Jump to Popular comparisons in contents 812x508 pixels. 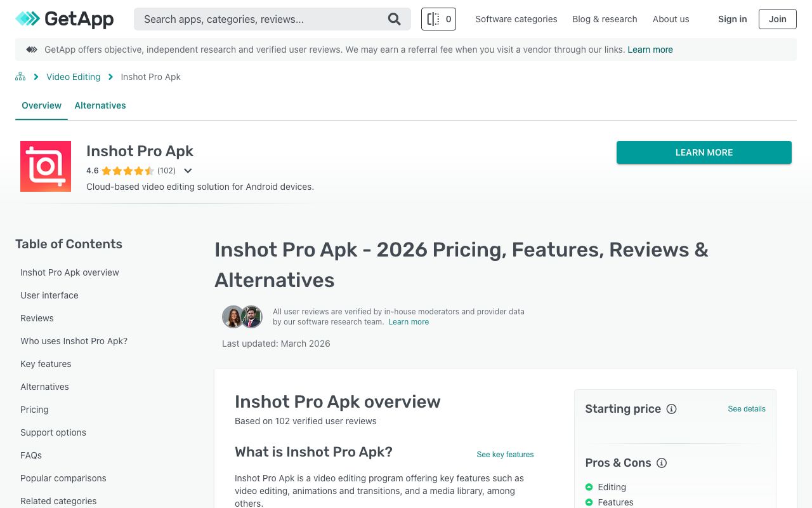[63, 478]
